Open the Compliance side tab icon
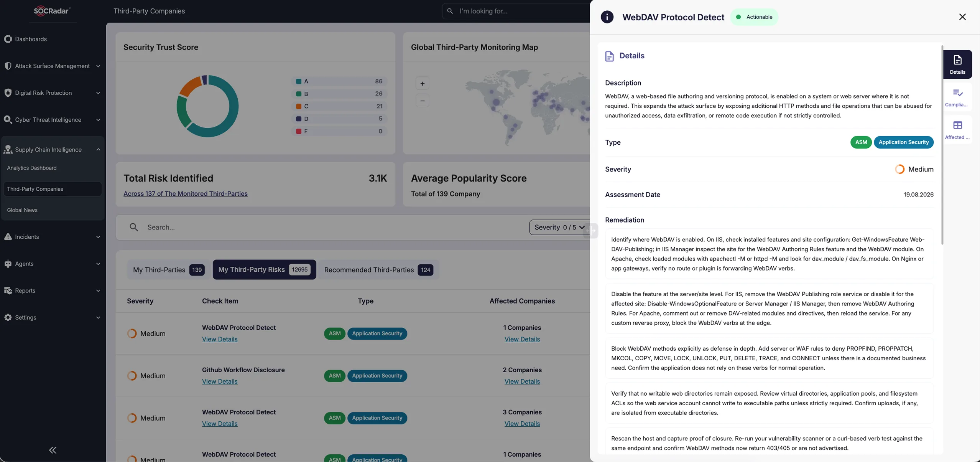 tap(957, 97)
